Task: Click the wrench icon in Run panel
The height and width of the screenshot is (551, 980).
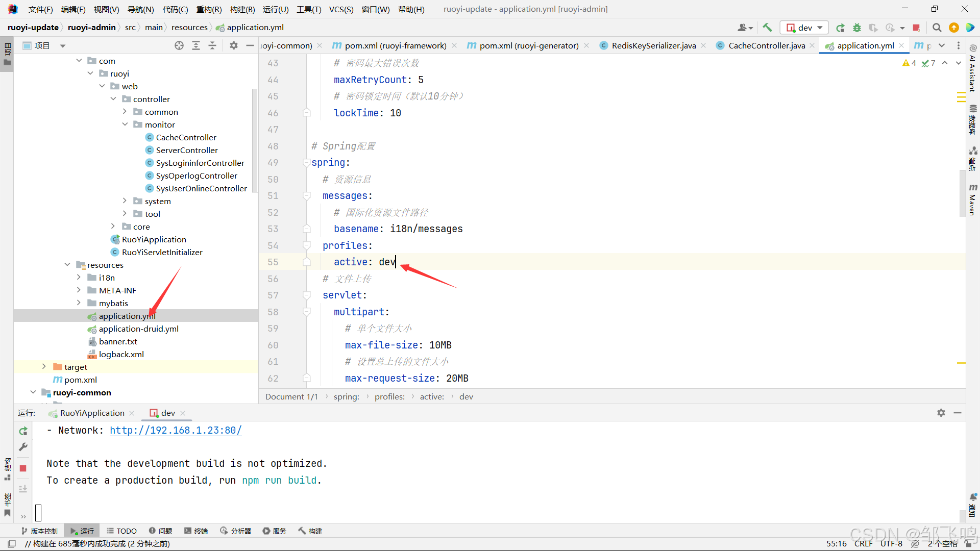Action: pos(23,447)
